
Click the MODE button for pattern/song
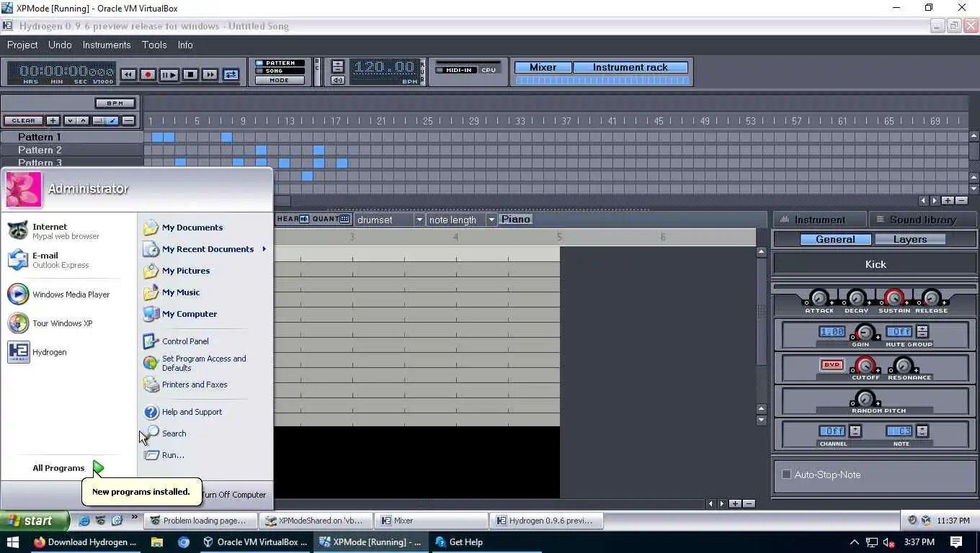click(280, 80)
